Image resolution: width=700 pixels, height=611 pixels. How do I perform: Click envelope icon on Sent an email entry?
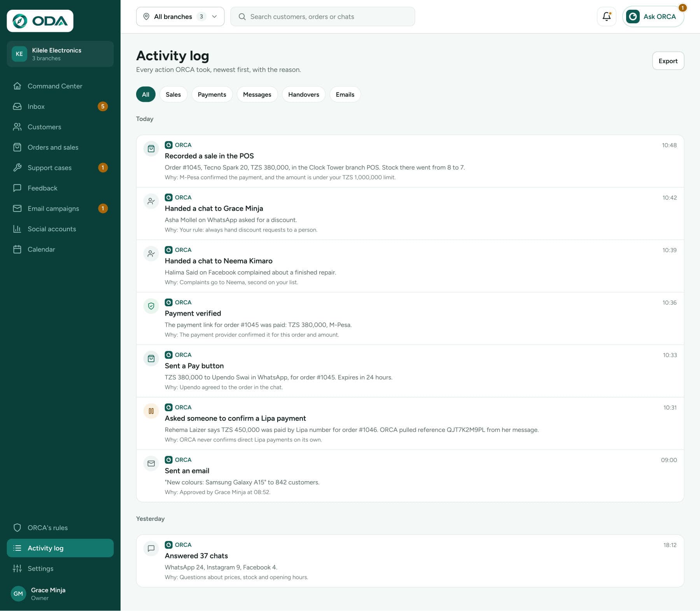(151, 463)
